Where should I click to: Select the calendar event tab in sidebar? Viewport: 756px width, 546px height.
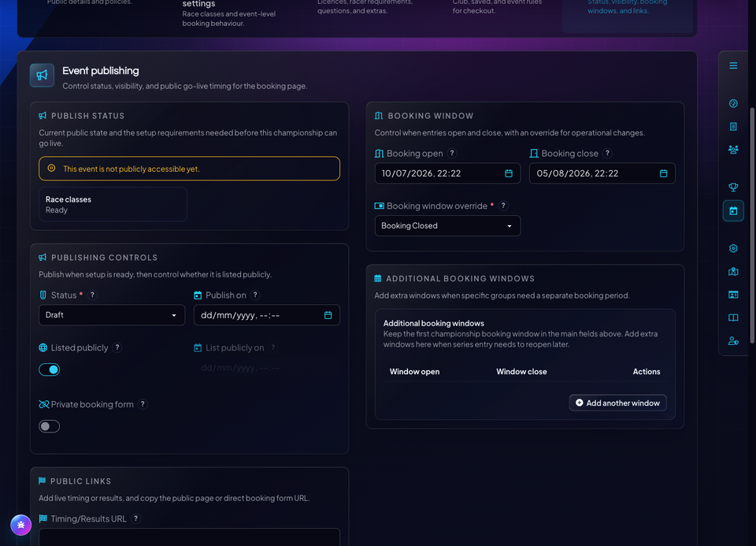click(x=733, y=211)
